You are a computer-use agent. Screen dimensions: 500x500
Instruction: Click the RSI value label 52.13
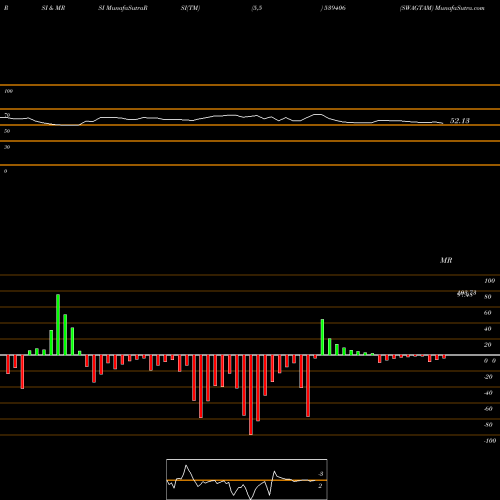pos(460,121)
